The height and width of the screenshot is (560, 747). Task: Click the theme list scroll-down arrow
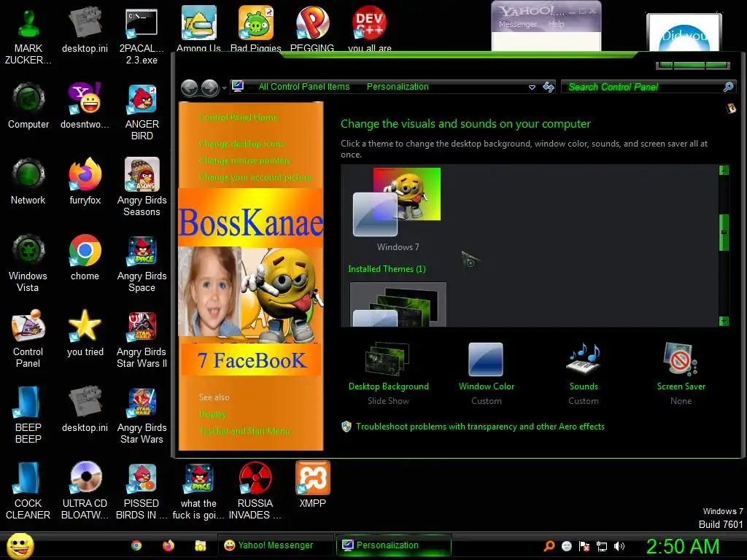click(724, 321)
